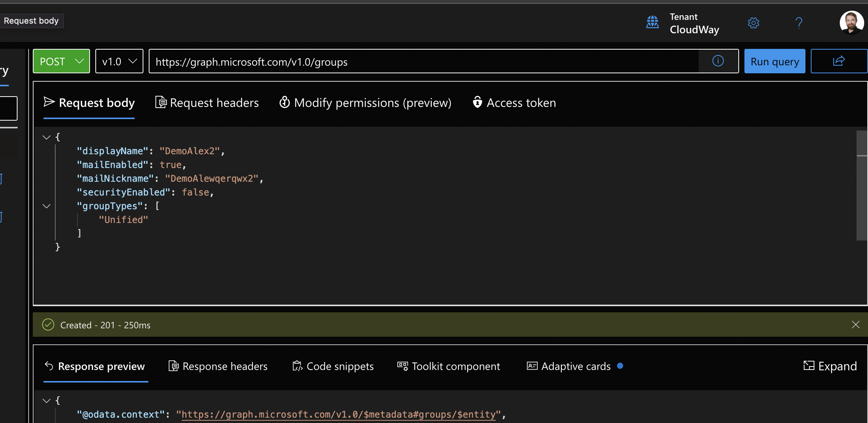This screenshot has width=868, height=423.
Task: Click the info icon beside the URL field
Action: [x=718, y=61]
